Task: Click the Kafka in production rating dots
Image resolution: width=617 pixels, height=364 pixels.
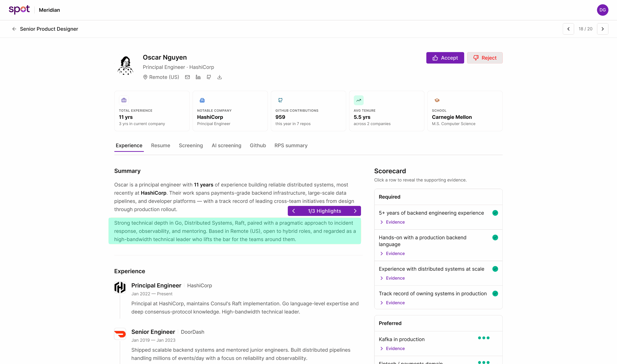Action: 484,338
